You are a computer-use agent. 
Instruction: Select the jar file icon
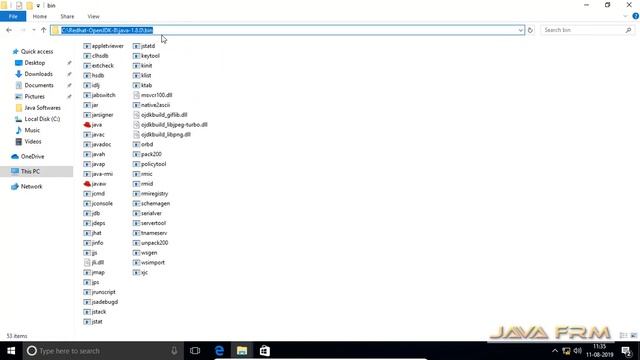[87, 105]
